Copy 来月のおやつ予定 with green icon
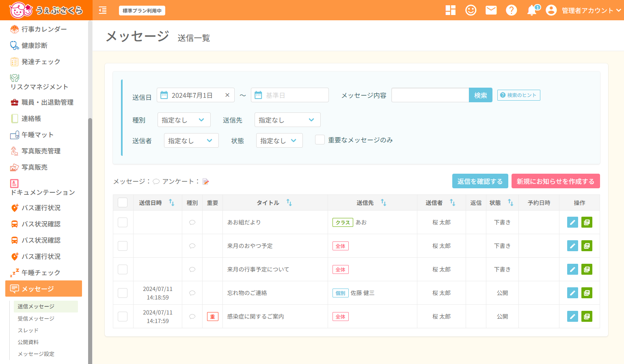Viewport: 624px width, 364px height. [x=587, y=246]
